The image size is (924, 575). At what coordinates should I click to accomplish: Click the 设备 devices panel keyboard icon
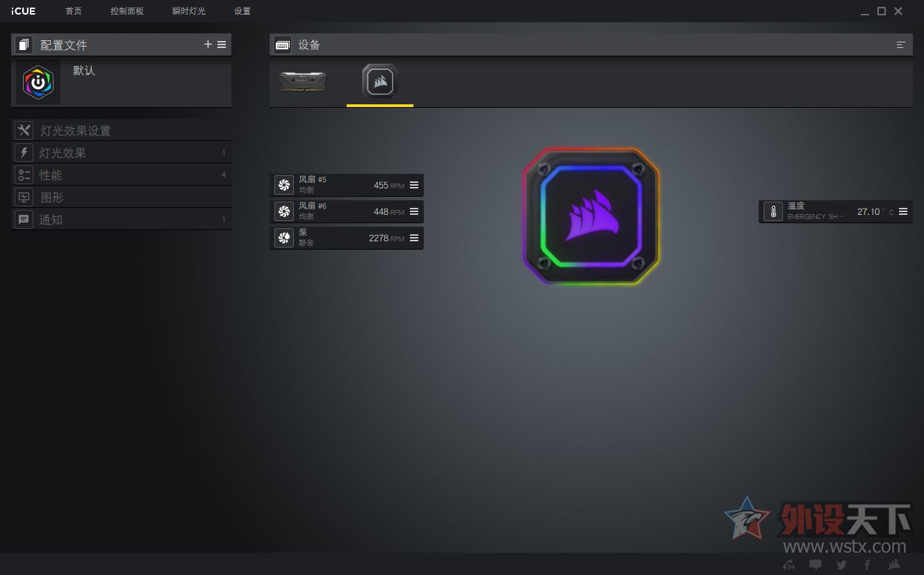click(282, 45)
